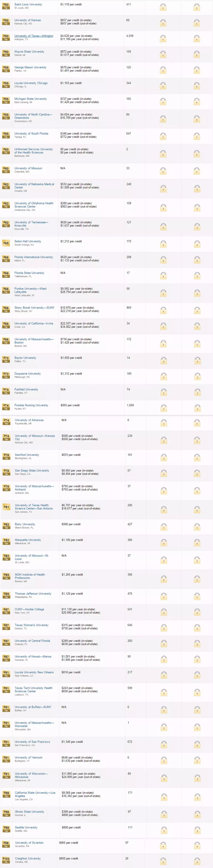Open University of Massachusetts—Amherst link
Viewport: 213px width, 868px height.
pos(34,488)
